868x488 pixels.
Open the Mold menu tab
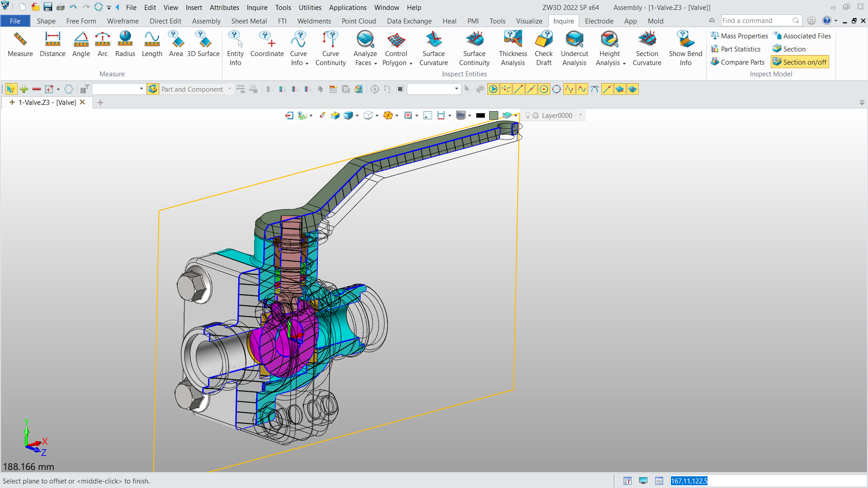[x=656, y=21]
